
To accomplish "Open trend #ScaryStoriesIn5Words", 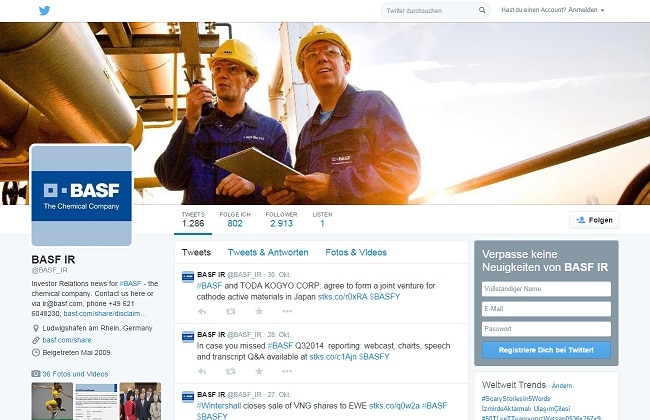I will [516, 399].
